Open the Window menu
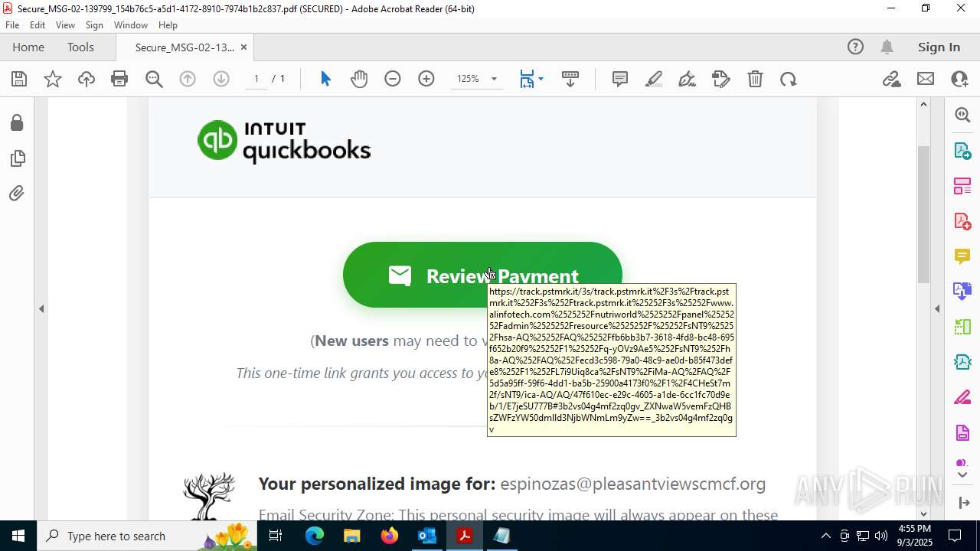Viewport: 980px width, 551px height. tap(131, 25)
